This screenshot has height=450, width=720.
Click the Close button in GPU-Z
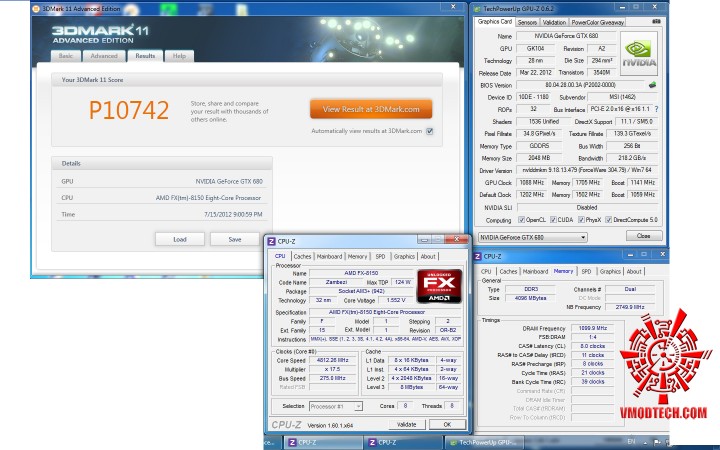pos(644,236)
